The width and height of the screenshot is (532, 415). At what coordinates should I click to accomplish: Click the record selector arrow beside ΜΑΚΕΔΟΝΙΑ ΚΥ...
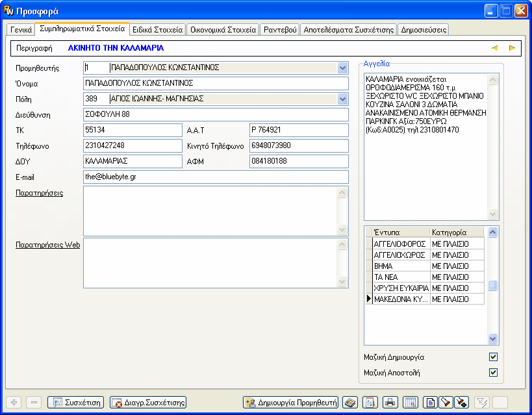[369, 299]
